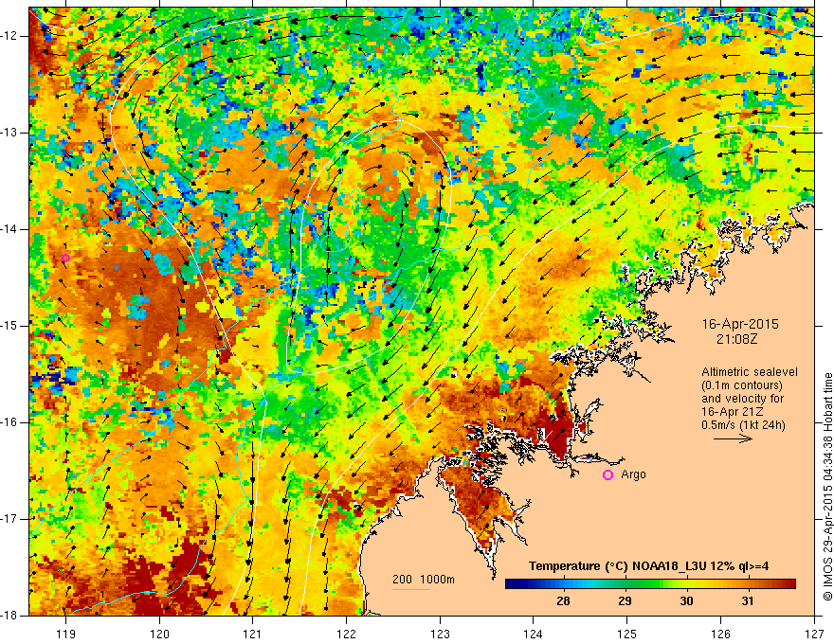The image size is (834, 644).
Task: Click latitude axis label -15
Action: point(9,326)
